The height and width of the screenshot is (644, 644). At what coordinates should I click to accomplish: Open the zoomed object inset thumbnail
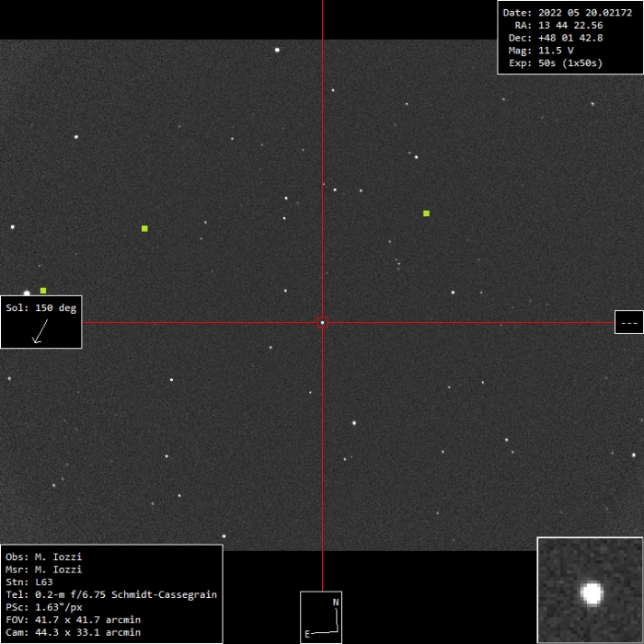pos(590,590)
